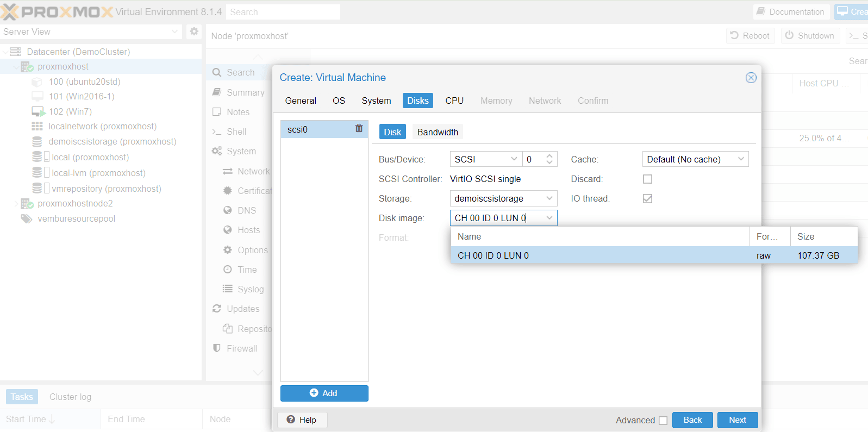Click the Add disk button
868x432 pixels.
click(324, 393)
